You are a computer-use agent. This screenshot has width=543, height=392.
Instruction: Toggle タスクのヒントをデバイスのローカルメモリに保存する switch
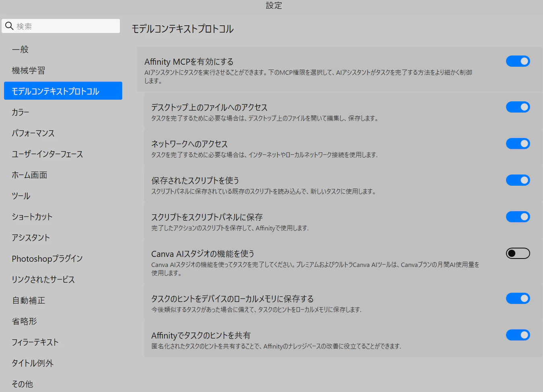coord(518,298)
